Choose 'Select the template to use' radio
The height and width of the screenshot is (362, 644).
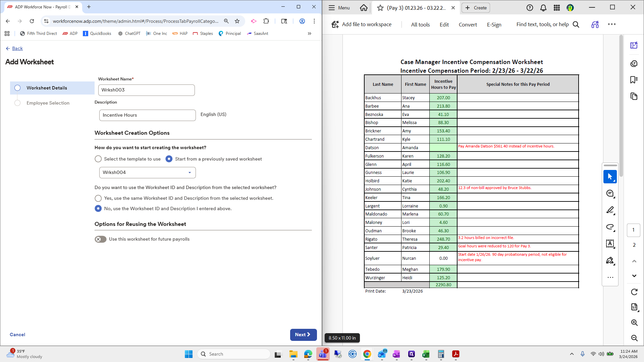[x=98, y=159]
